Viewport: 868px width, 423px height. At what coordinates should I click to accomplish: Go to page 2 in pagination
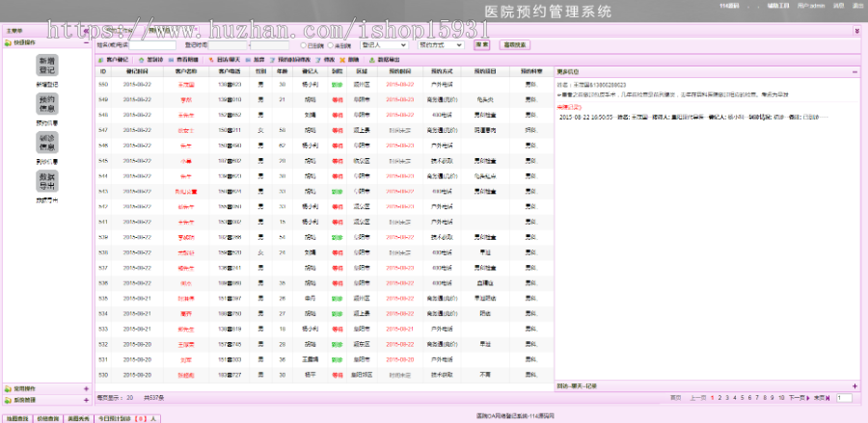pos(719,398)
